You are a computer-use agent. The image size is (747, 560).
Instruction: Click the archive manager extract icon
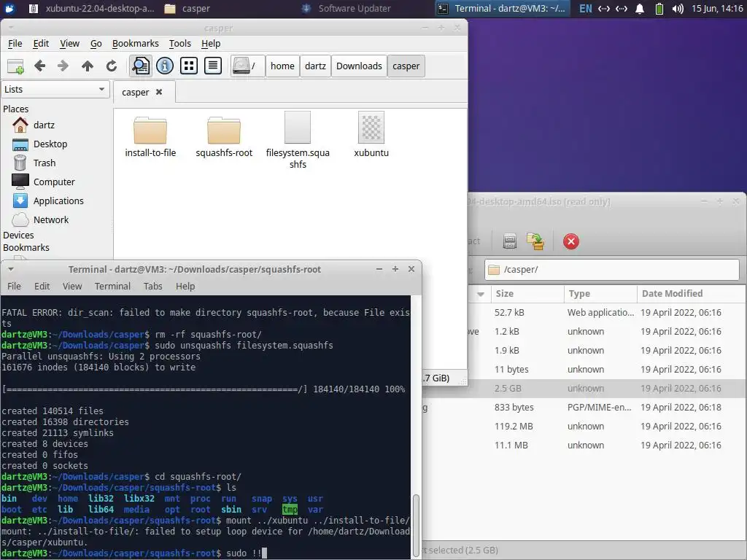coord(535,241)
